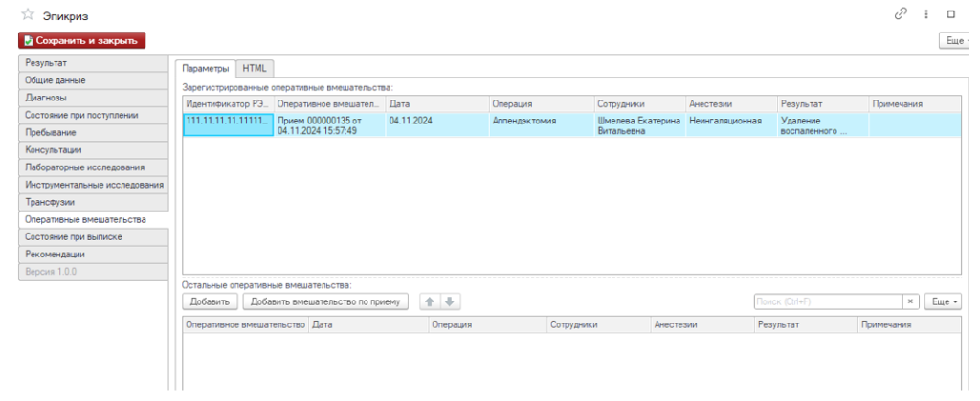This screenshot has width=980, height=401.
Task: Click the Сохранить и закрыть button
Action: [82, 40]
